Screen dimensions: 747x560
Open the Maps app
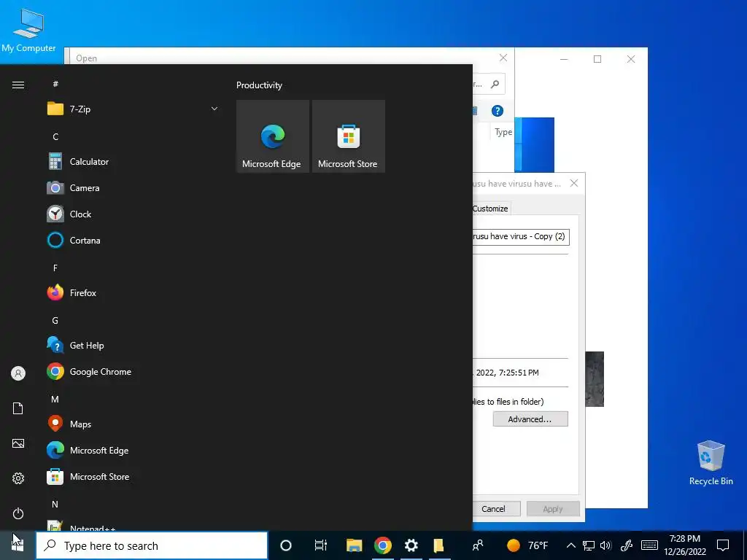(x=133, y=424)
